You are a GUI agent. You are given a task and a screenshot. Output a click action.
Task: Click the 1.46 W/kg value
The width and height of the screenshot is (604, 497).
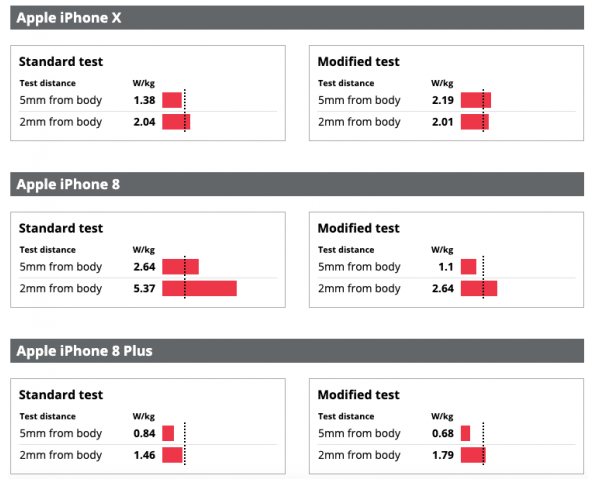[144, 455]
